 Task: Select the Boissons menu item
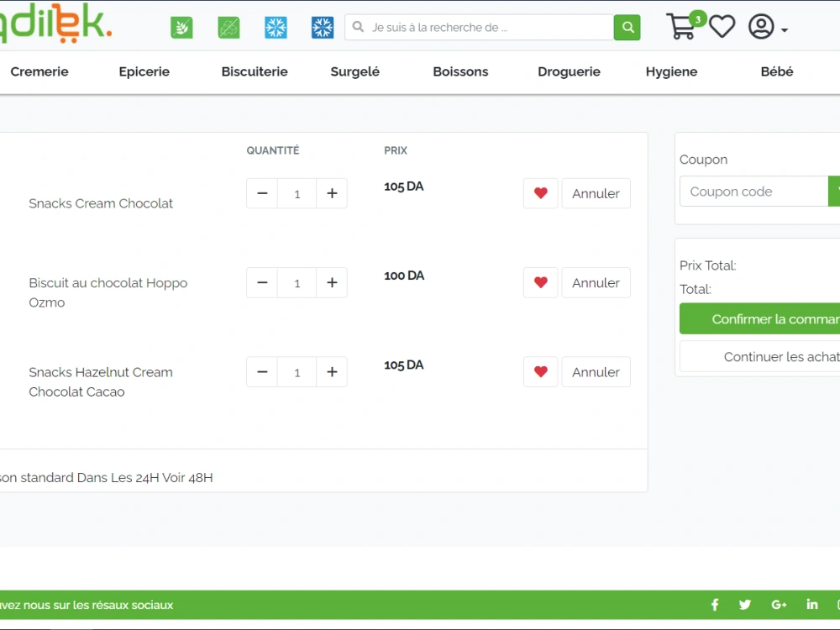(460, 71)
